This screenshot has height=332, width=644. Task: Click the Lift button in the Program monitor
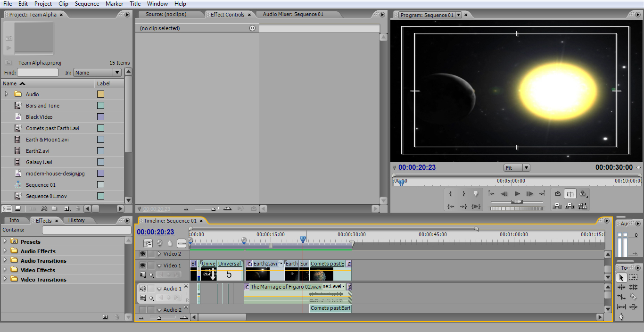[557, 206]
